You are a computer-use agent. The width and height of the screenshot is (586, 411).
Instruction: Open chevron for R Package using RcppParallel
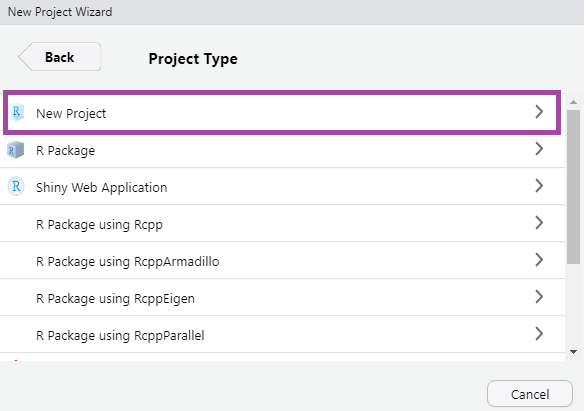pyautogui.click(x=539, y=334)
